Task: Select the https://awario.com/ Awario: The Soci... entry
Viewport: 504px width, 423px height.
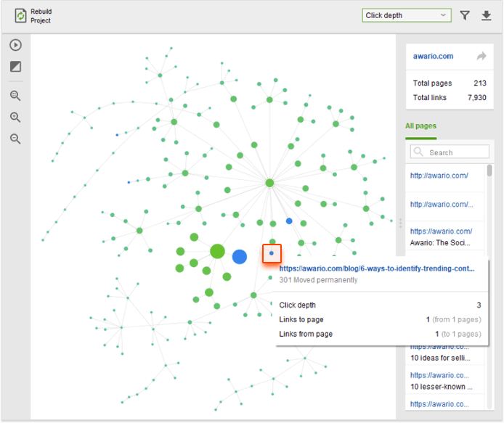Action: coord(445,237)
